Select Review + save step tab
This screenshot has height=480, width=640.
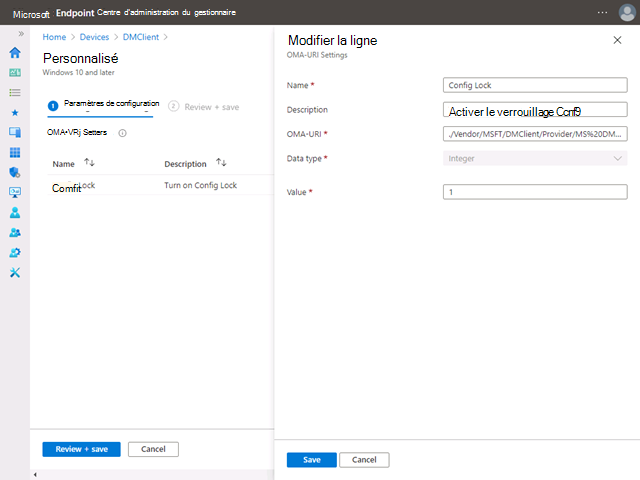pos(204,107)
